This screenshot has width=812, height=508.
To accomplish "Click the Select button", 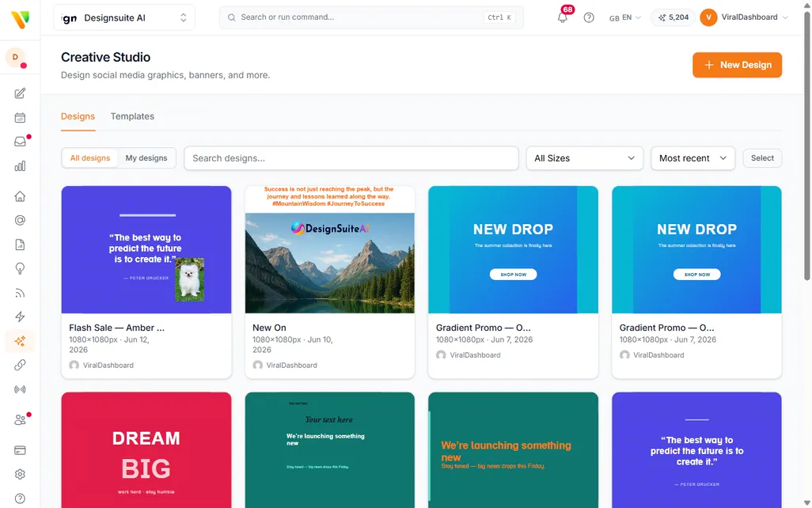I will 762,158.
